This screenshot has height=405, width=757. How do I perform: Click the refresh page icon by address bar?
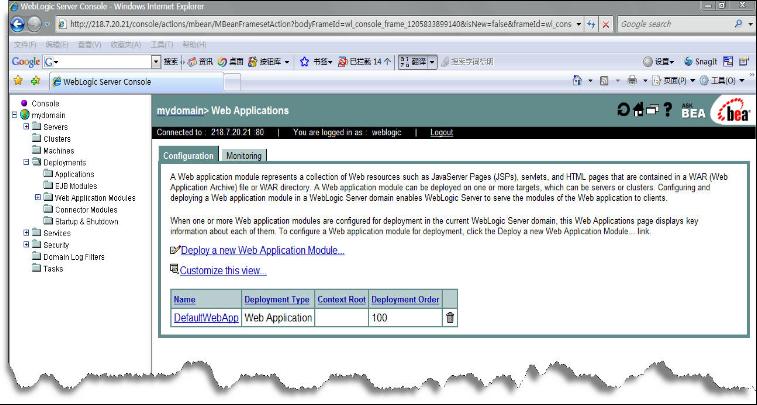click(x=591, y=24)
